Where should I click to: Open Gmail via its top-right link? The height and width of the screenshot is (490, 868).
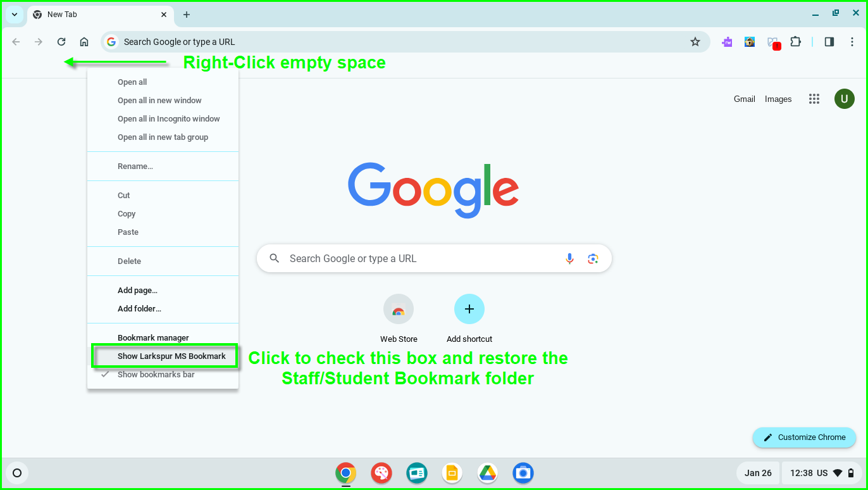744,99
